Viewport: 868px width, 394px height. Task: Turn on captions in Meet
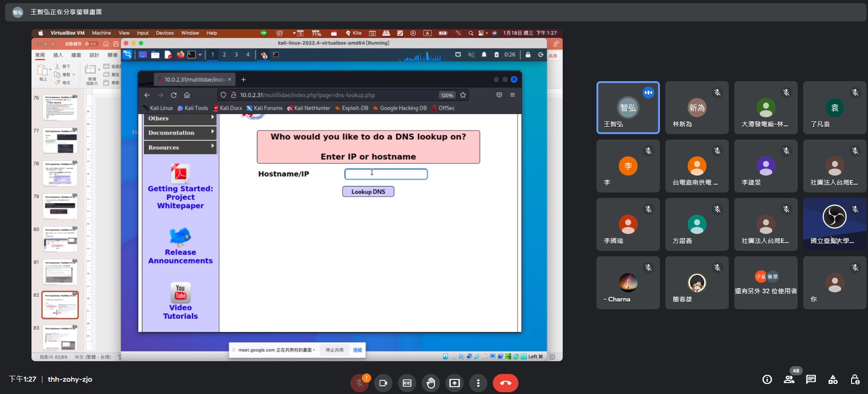pos(407,383)
